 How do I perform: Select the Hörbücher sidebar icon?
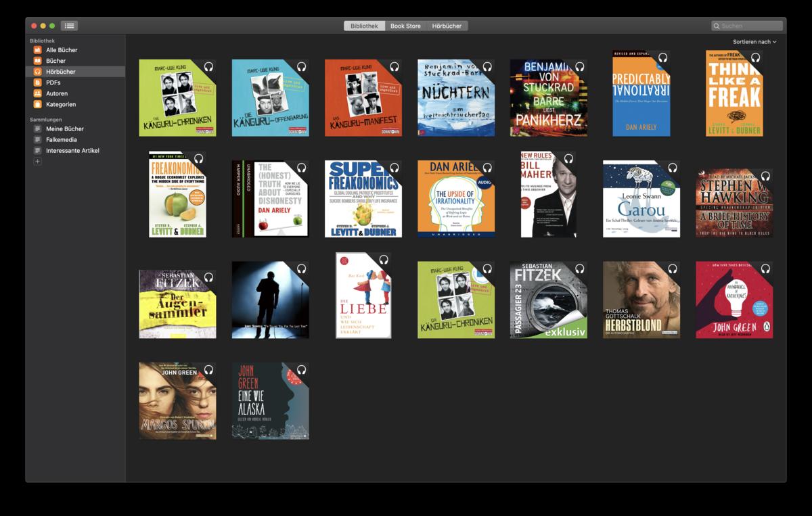point(38,72)
